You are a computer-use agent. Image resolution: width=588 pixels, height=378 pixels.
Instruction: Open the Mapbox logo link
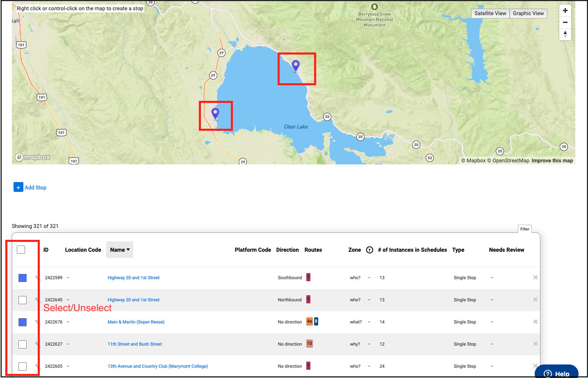32,157
